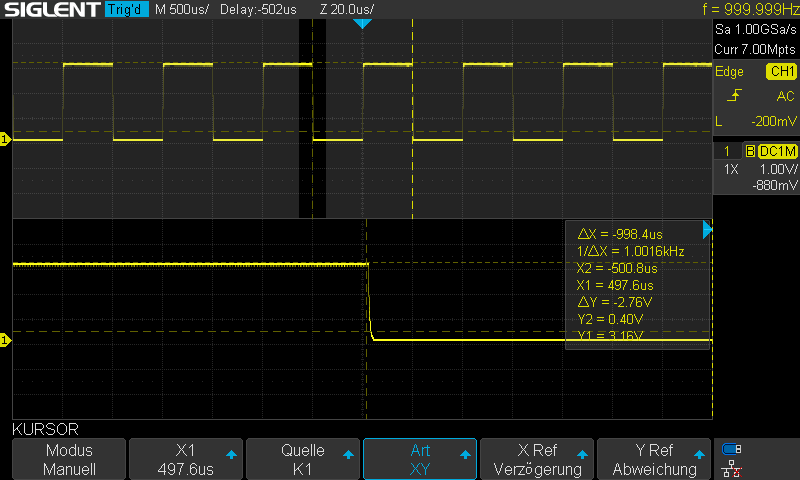The image size is (800, 480).
Task: Open the Modus Manuell softkey menu
Action: pos(70,460)
